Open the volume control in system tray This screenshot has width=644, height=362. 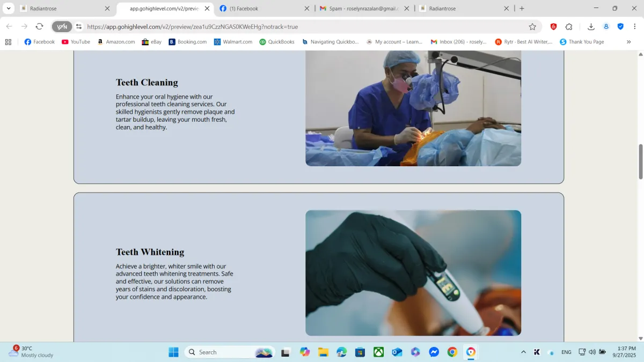pos(592,352)
